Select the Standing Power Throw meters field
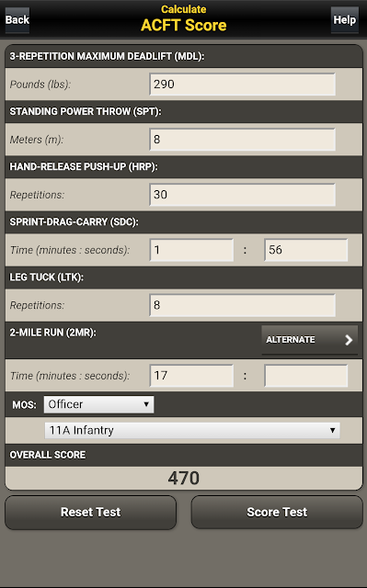Image resolution: width=367 pixels, height=588 pixels. pyautogui.click(x=242, y=139)
